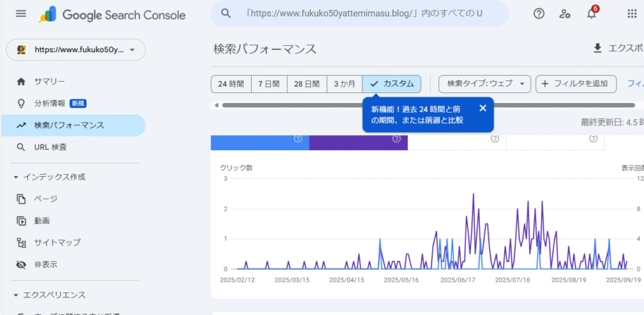
Task: Click the search magnifier in URL bar
Action: point(226,14)
